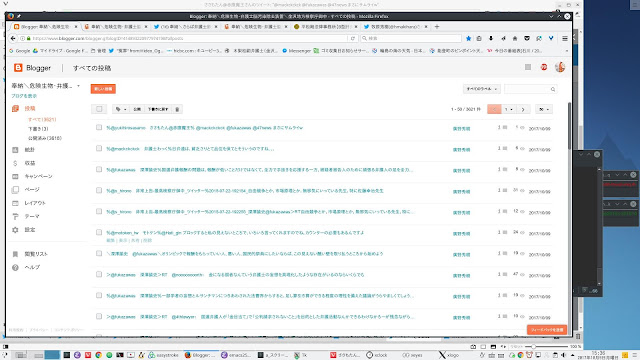Adjust the zoom slider in status bar
The width and height of the screenshot is (640, 360).
(533, 347)
